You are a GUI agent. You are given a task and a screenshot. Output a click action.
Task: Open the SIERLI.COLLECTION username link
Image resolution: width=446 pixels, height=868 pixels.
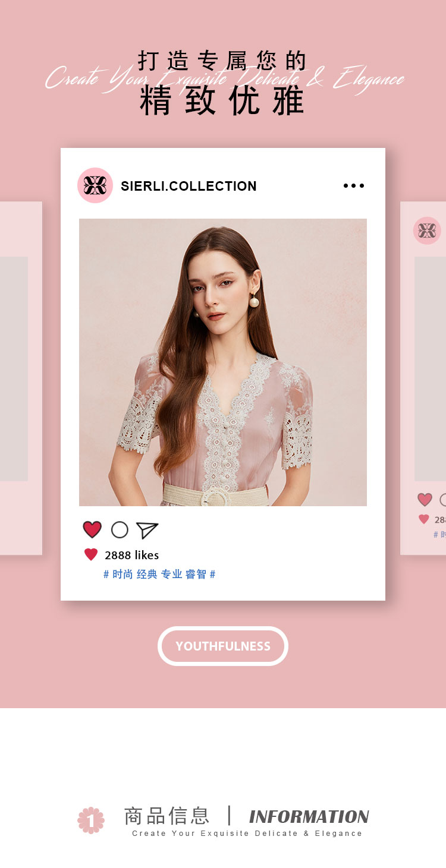pyautogui.click(x=189, y=186)
